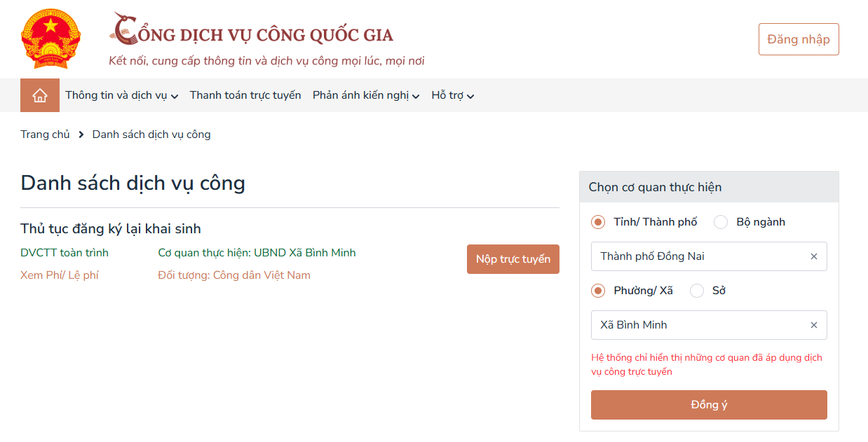Open the Xem Phí/ Lệ phí link
The width and height of the screenshot is (868, 442).
pos(60,275)
